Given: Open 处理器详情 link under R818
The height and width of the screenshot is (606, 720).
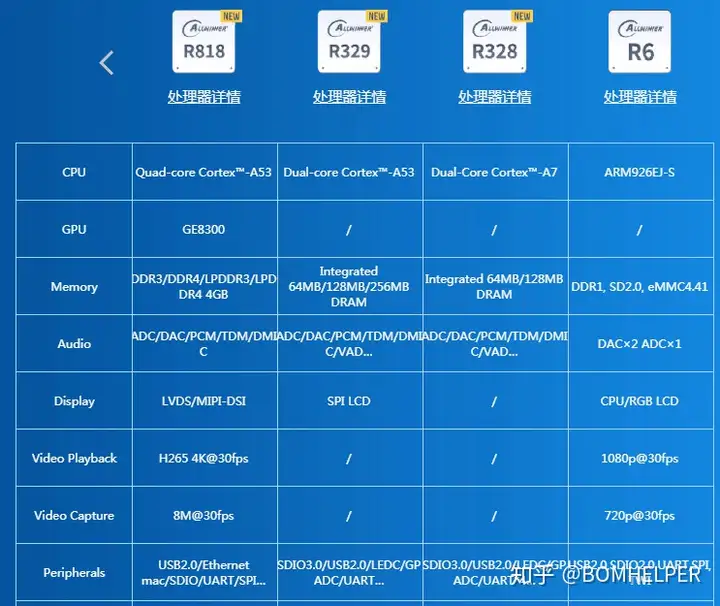Looking at the screenshot, I should pyautogui.click(x=204, y=97).
